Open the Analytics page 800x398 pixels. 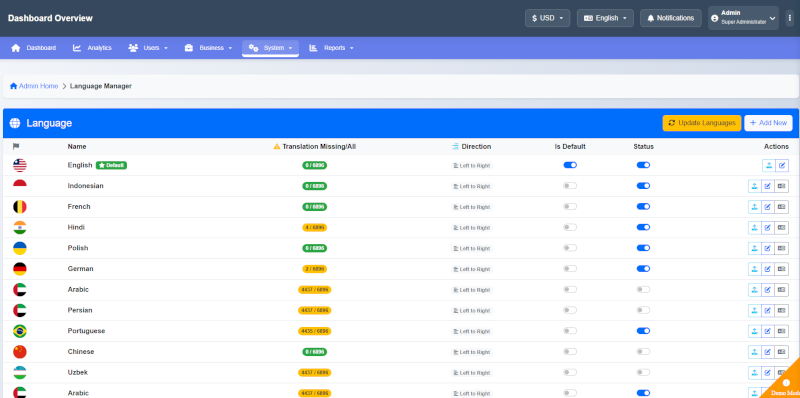[x=92, y=48]
